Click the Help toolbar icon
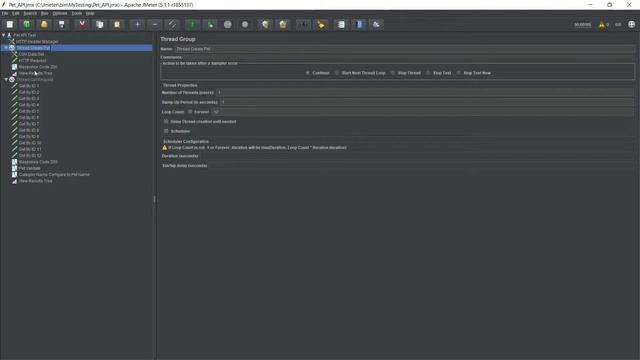Screen dimensions: 640x360 (359, 24)
